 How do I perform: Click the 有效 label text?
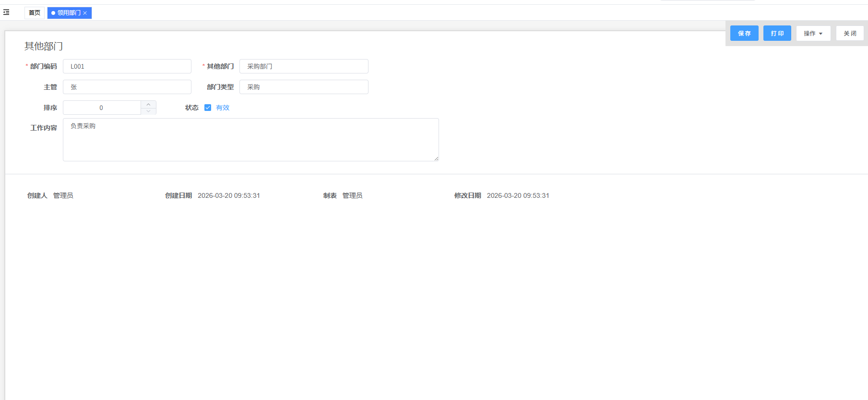(x=223, y=108)
